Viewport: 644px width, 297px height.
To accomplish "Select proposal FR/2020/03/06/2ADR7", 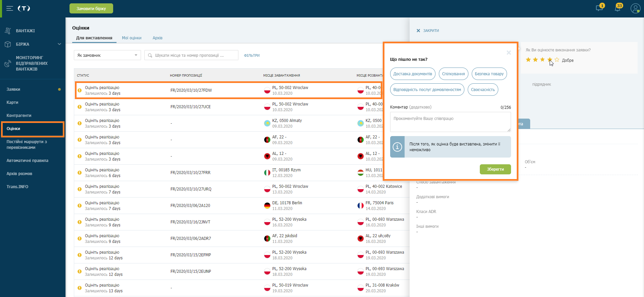I will 191,239.
